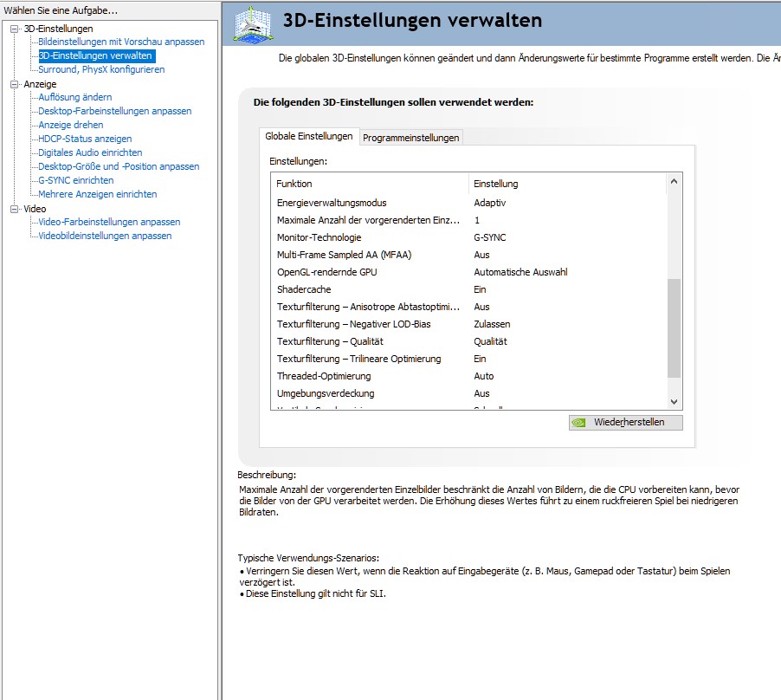Open Ein value for Trilineare Optimierung
This screenshot has width=781, height=700.
pyautogui.click(x=481, y=360)
